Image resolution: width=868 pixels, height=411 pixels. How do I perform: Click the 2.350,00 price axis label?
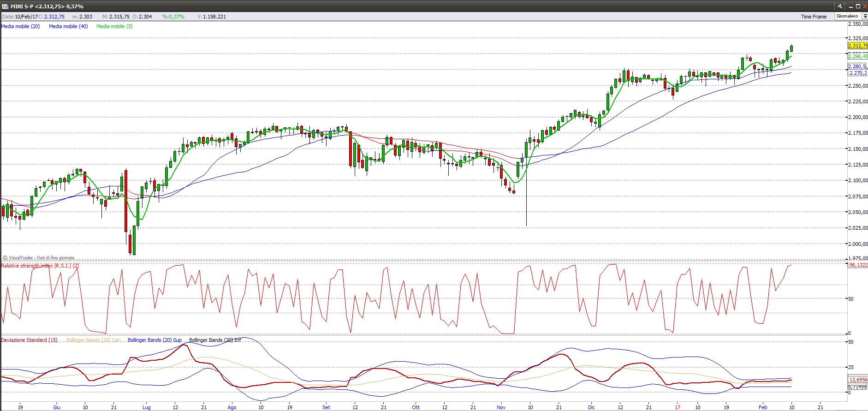coord(858,23)
